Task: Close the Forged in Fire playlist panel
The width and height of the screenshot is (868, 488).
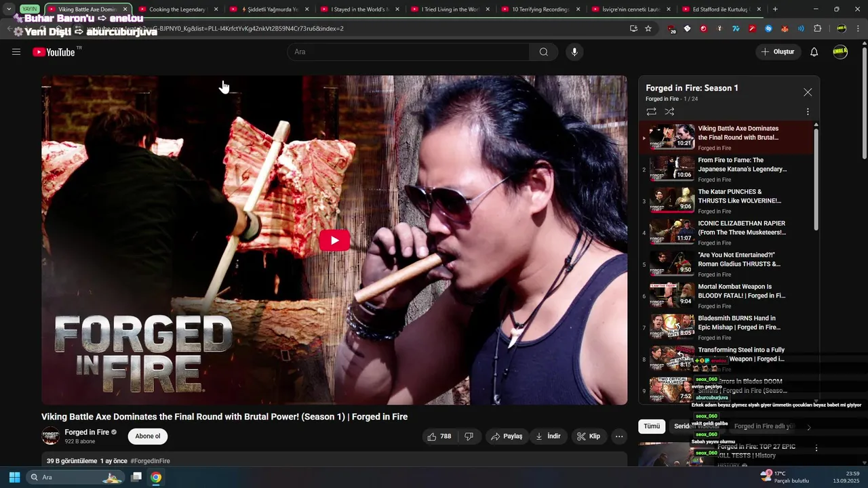Action: click(808, 92)
